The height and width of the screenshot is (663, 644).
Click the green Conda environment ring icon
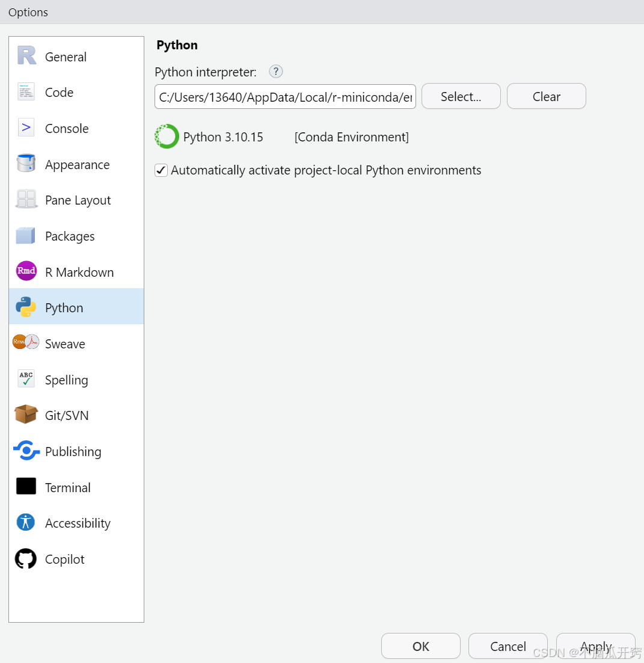(x=167, y=136)
